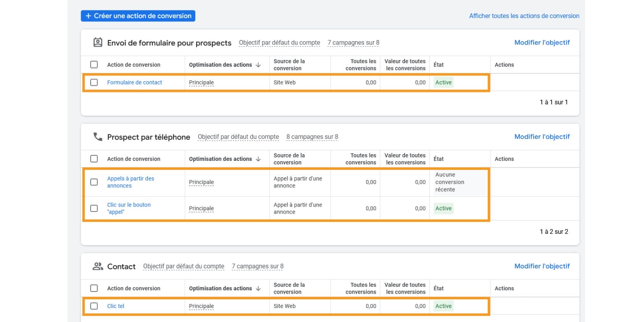Select all rows in the first table header checkbox

tap(94, 64)
